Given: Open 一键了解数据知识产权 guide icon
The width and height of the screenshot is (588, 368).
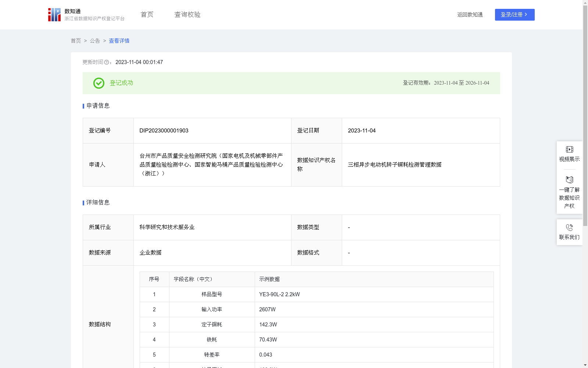Looking at the screenshot, I should [569, 180].
